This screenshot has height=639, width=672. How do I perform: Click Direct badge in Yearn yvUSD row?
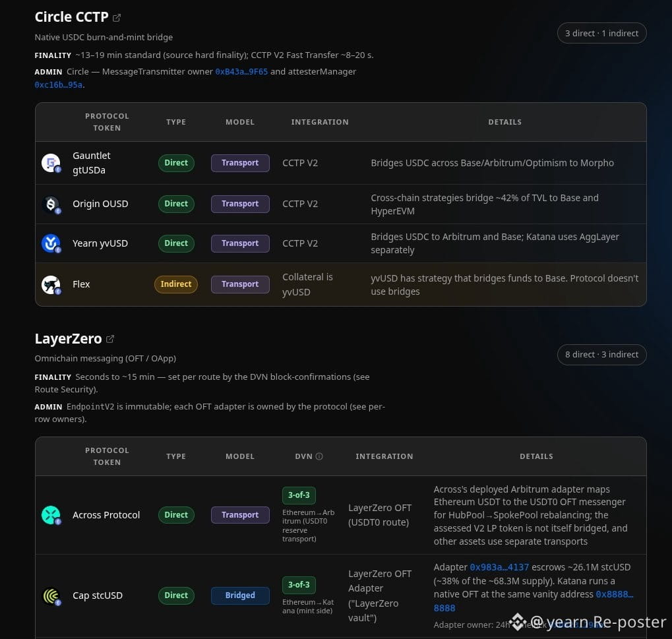click(176, 243)
